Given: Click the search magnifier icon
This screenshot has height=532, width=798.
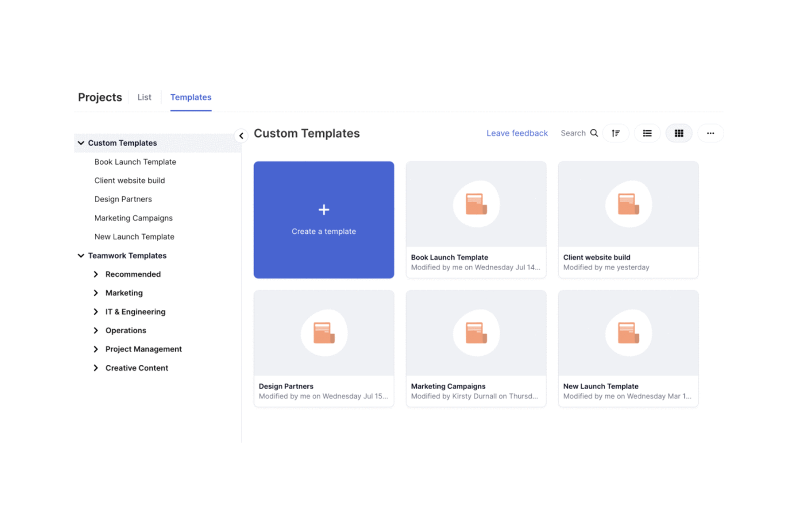Looking at the screenshot, I should click(594, 133).
